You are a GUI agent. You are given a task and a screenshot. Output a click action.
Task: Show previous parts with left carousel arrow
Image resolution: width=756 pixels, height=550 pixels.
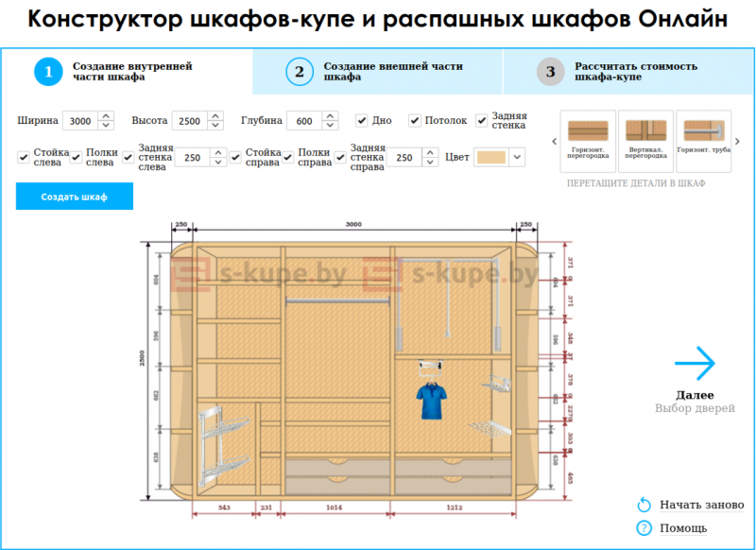(x=554, y=141)
